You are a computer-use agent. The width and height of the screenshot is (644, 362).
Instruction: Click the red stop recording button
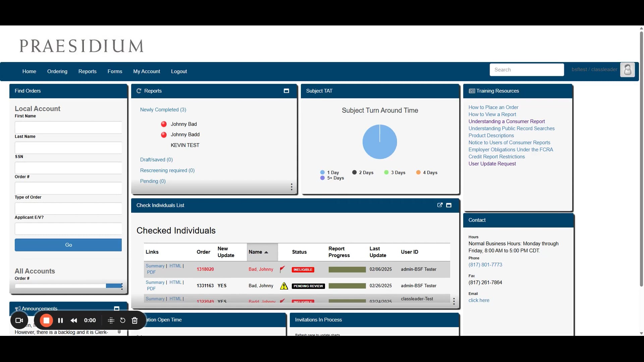coord(46,320)
